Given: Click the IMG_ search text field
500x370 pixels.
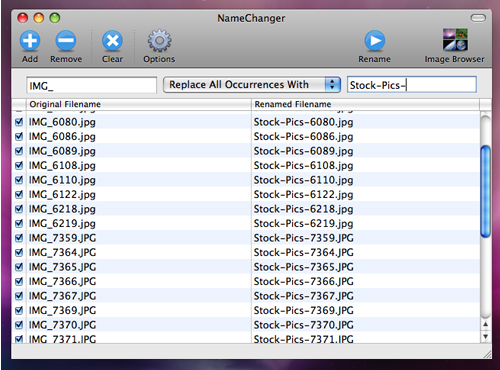Looking at the screenshot, I should tap(91, 85).
